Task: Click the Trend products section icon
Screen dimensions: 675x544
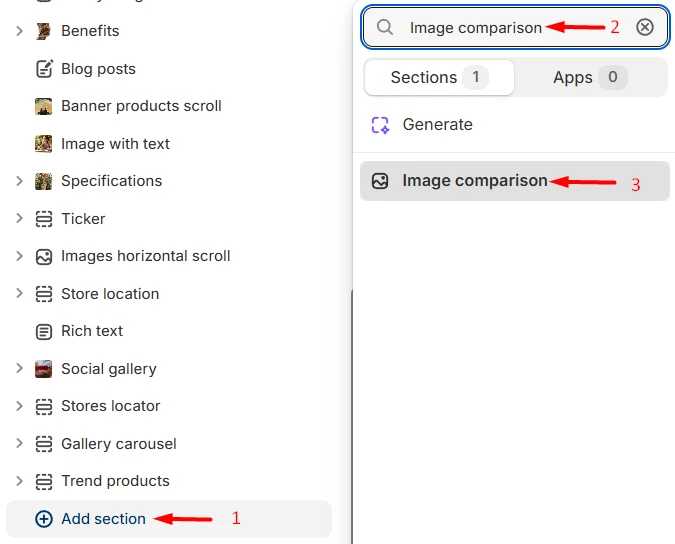Action: [43, 481]
